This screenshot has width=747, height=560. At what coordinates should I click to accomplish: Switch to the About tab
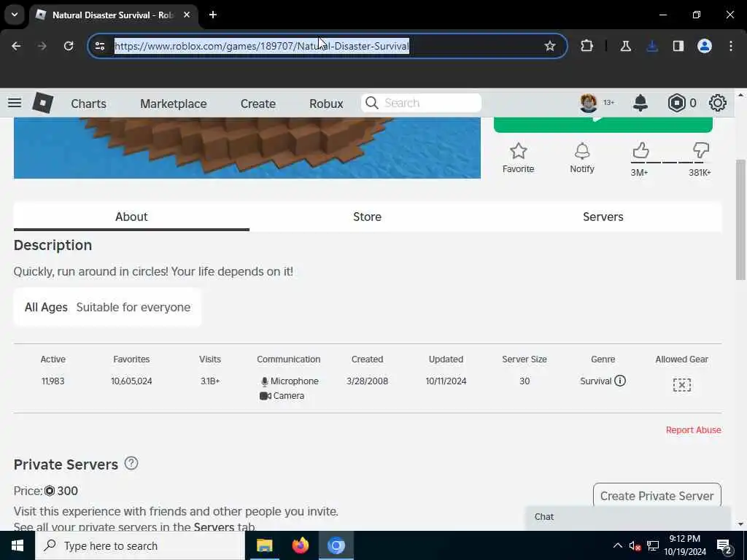pyautogui.click(x=131, y=217)
